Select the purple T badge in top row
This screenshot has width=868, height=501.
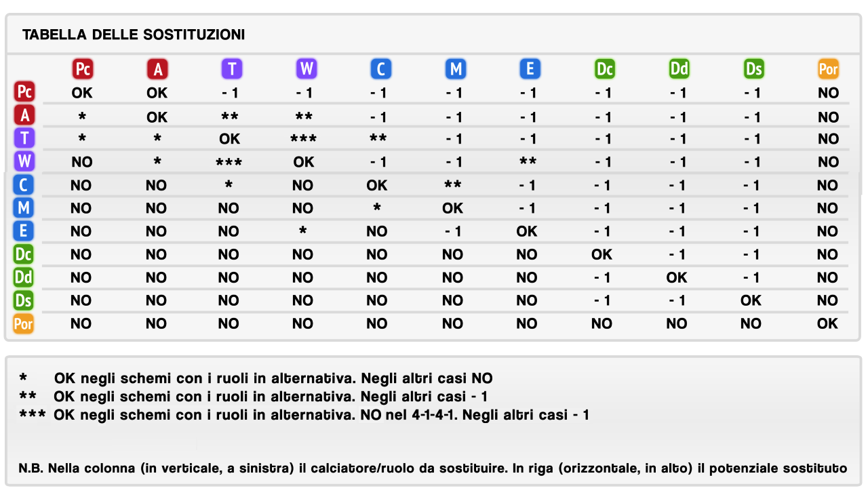click(x=232, y=68)
